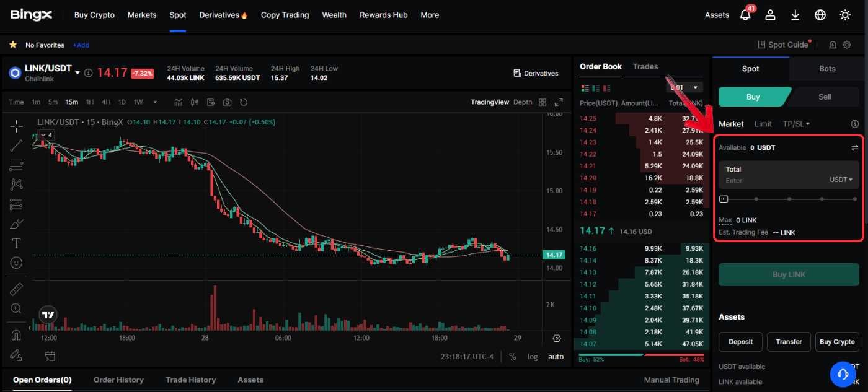Open the LINK/USDT pair selector dropdown

click(77, 73)
